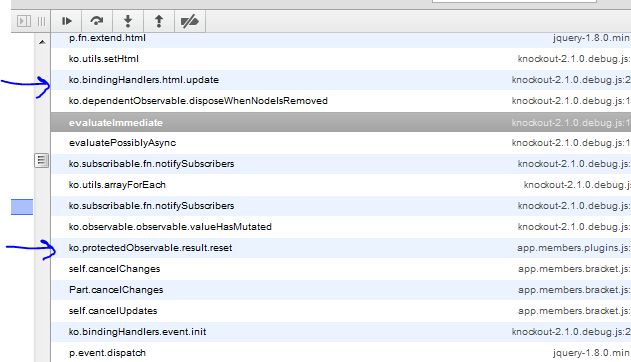This screenshot has height=362, width=631.
Task: Open knockout file link beside evaluatePossiblyAsync
Action: pyautogui.click(x=571, y=143)
